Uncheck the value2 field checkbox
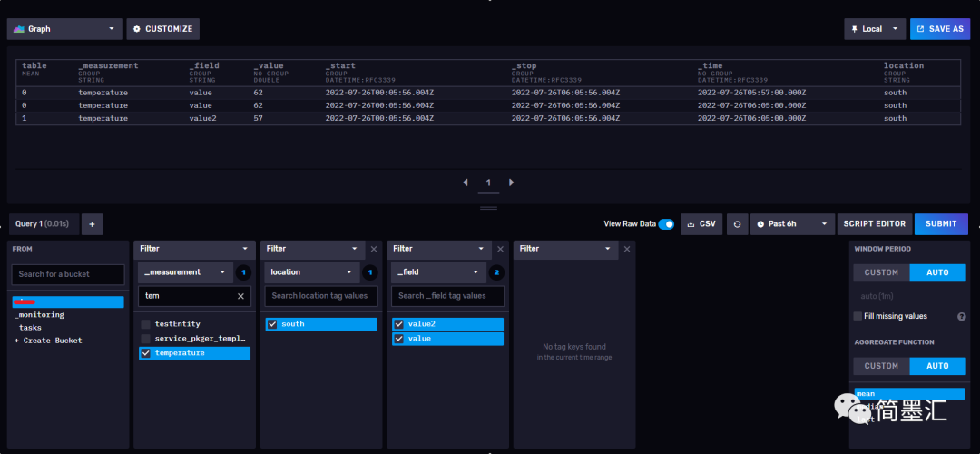The height and width of the screenshot is (454, 980). pos(398,324)
